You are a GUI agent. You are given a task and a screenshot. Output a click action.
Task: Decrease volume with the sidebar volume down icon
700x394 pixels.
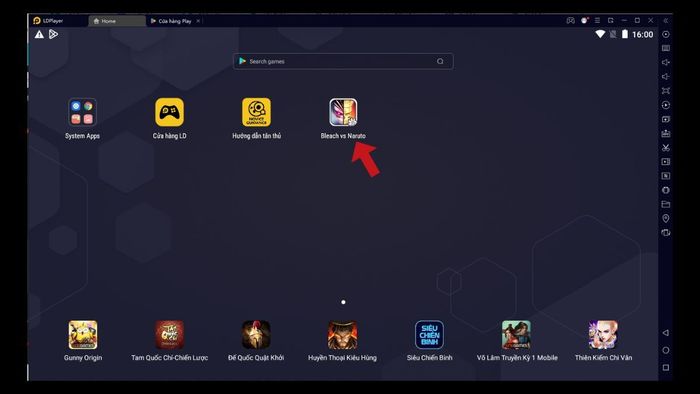pos(666,77)
